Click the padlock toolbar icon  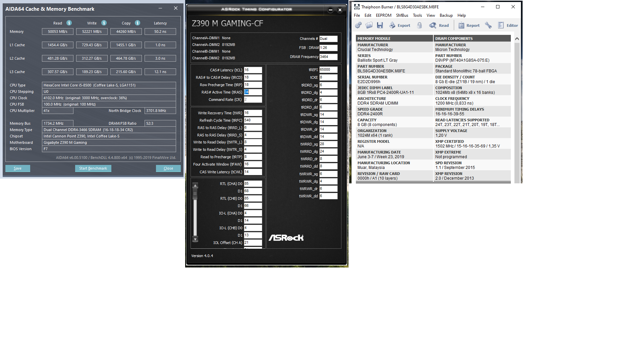pos(419,25)
